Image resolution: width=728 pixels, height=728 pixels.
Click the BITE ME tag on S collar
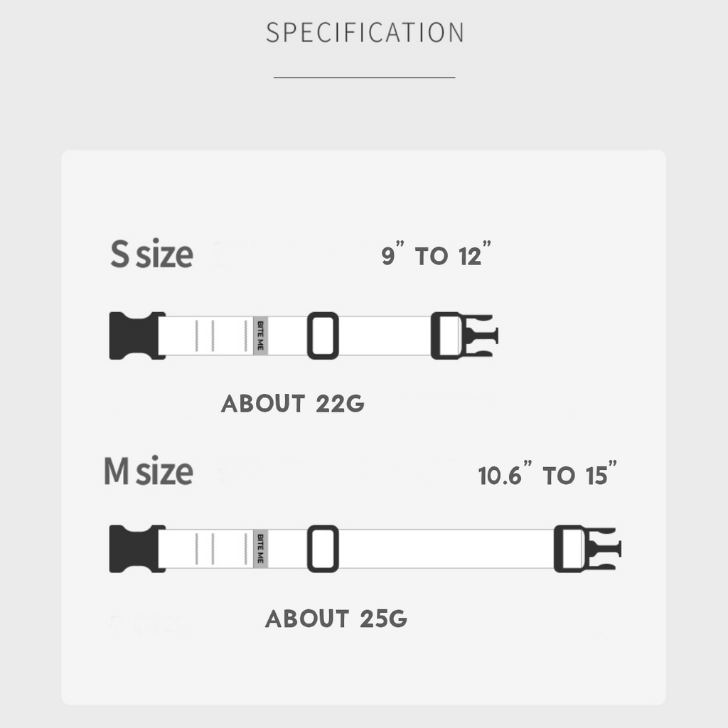tap(259, 336)
